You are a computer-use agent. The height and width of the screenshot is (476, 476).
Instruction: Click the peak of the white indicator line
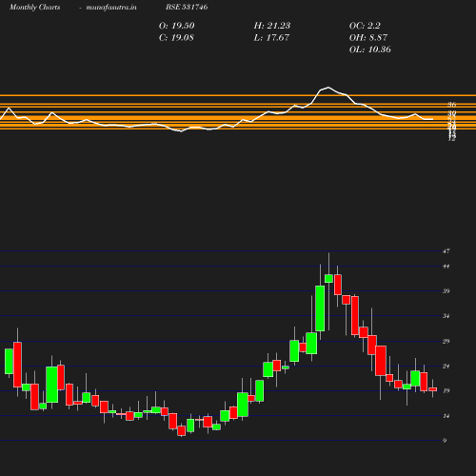point(328,88)
